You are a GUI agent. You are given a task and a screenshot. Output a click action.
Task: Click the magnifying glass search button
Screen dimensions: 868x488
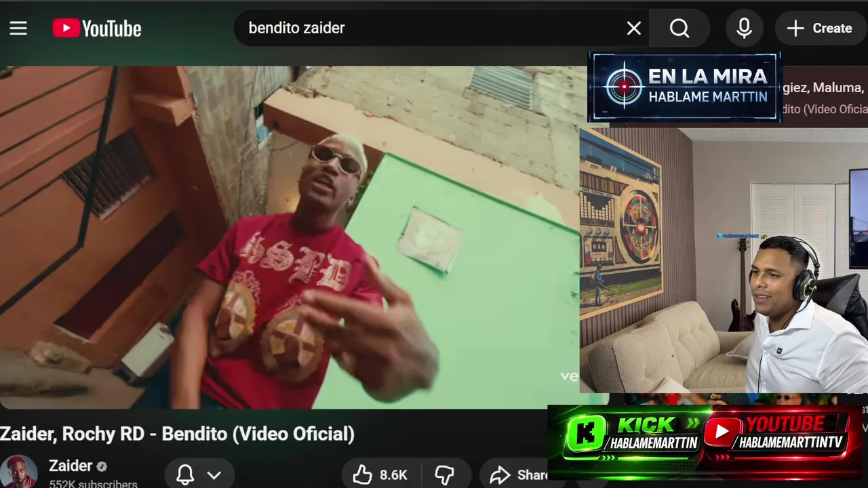click(679, 28)
